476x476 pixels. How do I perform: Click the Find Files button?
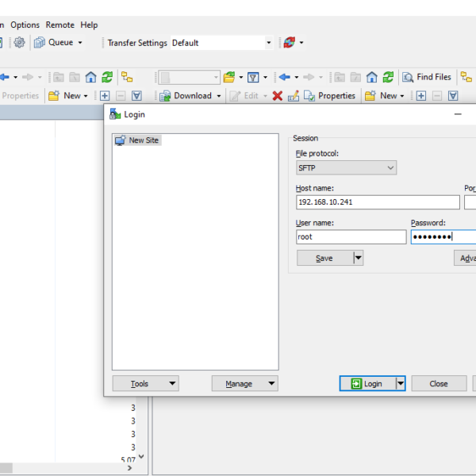[x=426, y=77]
